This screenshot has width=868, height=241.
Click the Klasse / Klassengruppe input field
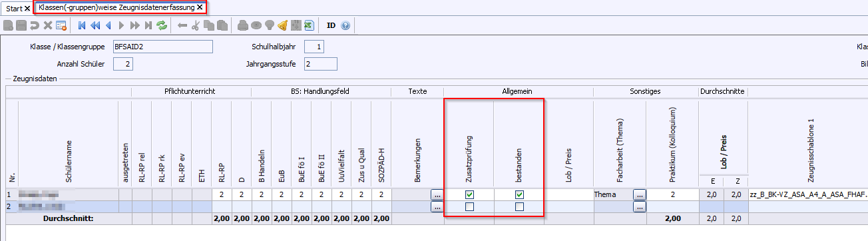click(162, 47)
